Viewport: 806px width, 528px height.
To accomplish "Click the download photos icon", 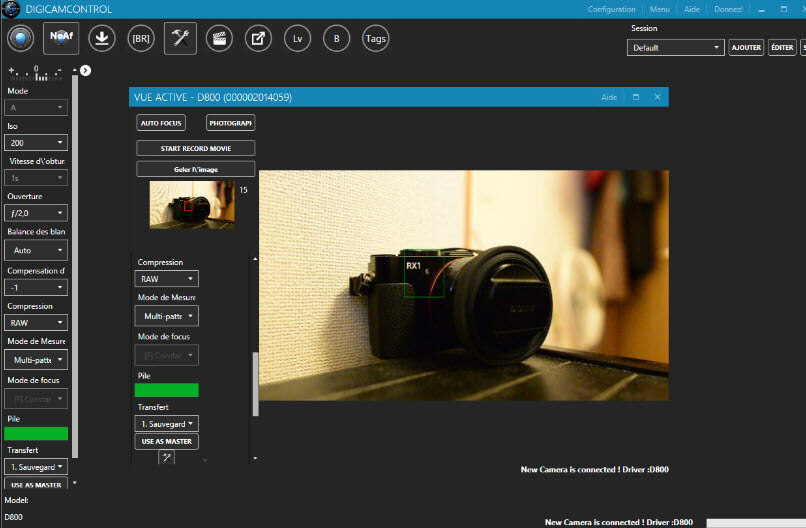I will (101, 38).
